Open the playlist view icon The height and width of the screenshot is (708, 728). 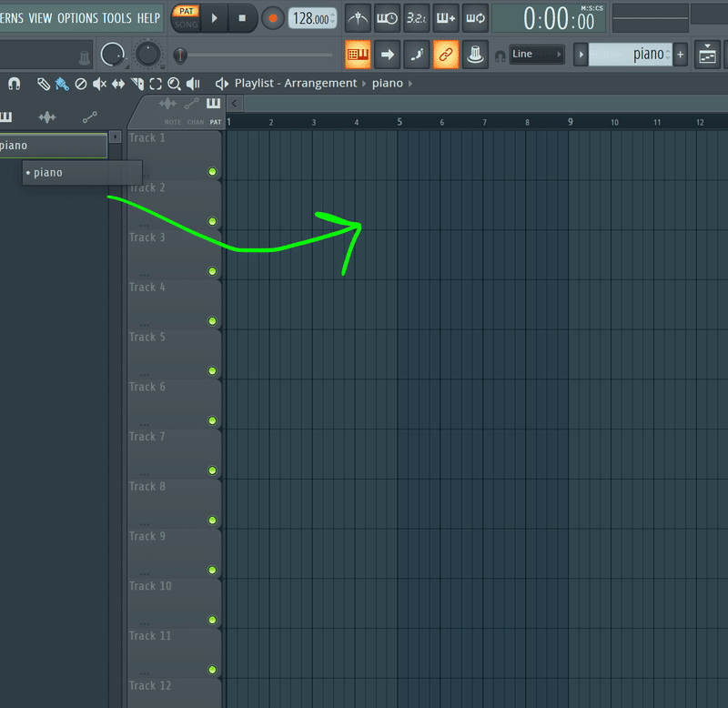[x=707, y=55]
